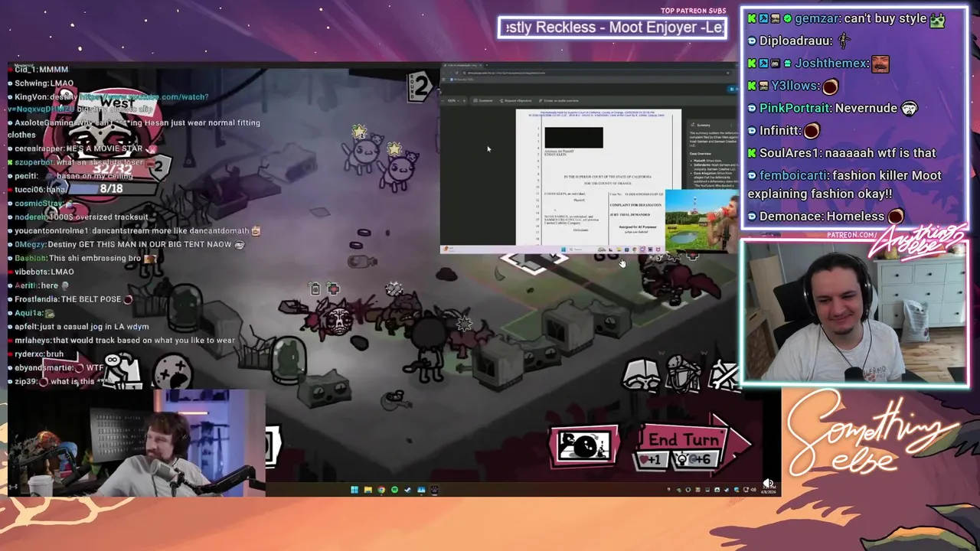Click 'COMPLAINT FOR DEFAMATION' text in the document
Screen dimensions: 980x551
[636, 204]
